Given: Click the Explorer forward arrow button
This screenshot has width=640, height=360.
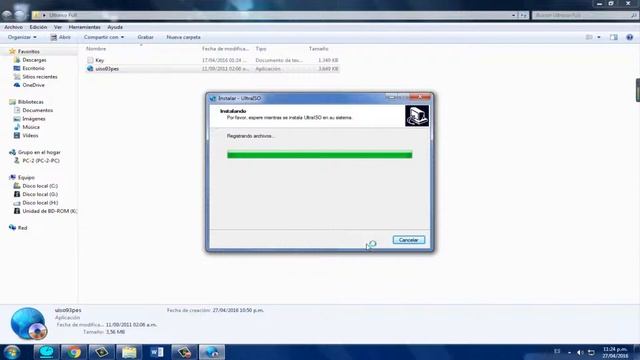Looking at the screenshot, I should [x=20, y=15].
